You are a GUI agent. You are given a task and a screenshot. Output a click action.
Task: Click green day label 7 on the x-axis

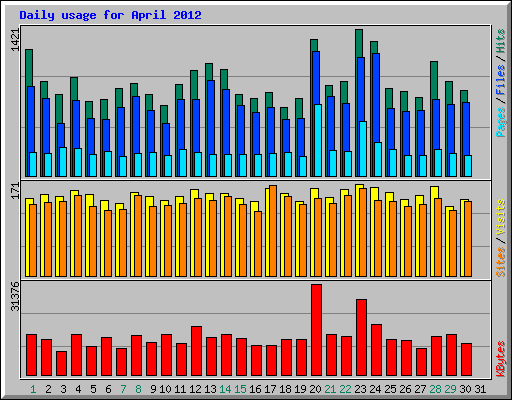(x=123, y=389)
